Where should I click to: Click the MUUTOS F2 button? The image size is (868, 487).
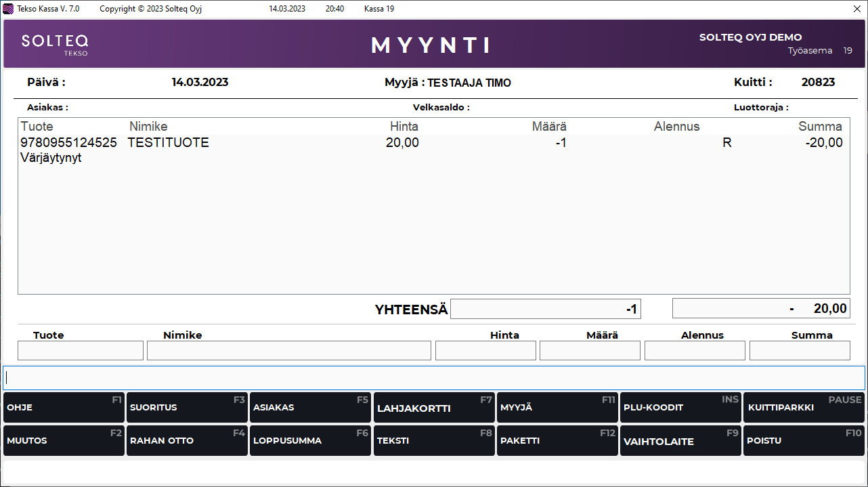coord(64,441)
